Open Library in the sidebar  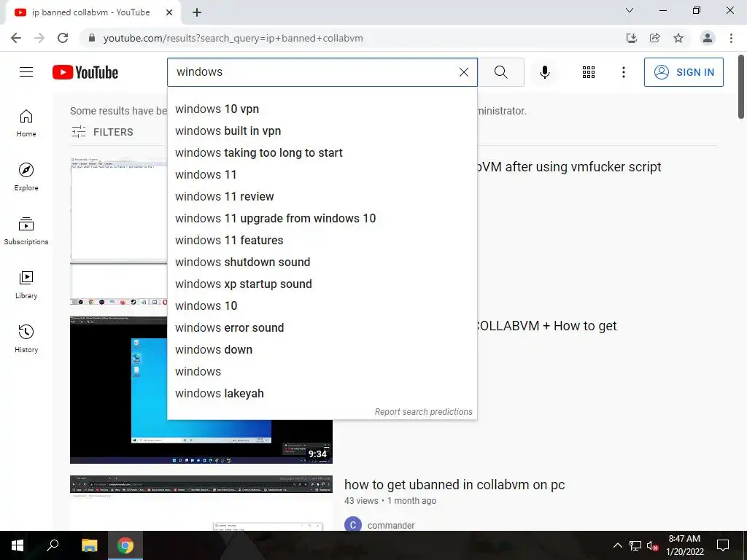click(26, 285)
